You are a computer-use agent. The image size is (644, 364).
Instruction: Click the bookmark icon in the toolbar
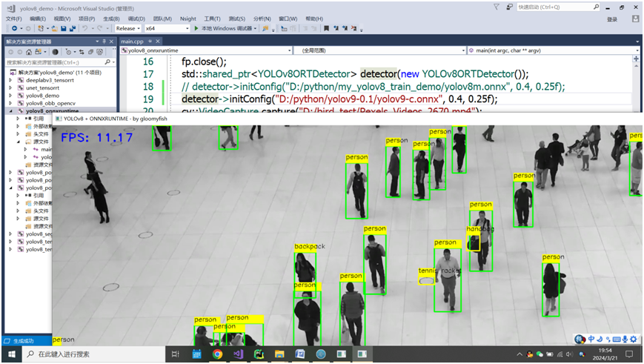[325, 29]
